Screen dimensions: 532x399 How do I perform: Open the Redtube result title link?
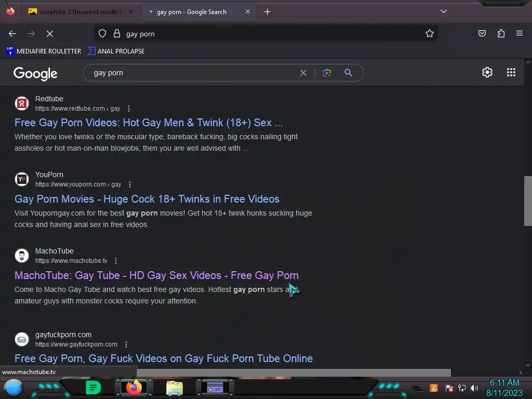click(x=149, y=123)
